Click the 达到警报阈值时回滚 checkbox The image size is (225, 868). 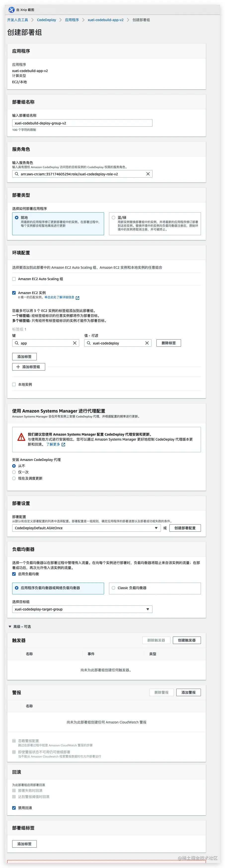coord(14,797)
